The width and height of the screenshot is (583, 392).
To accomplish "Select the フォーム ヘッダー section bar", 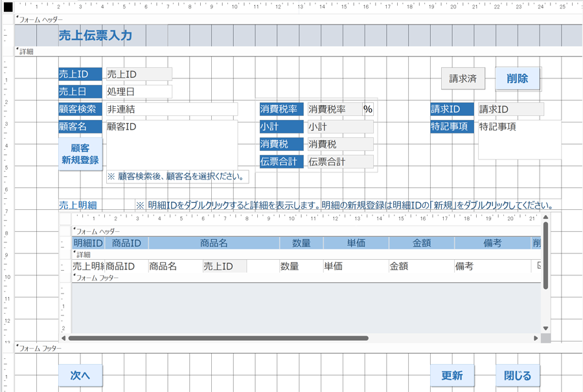I will 291,20.
